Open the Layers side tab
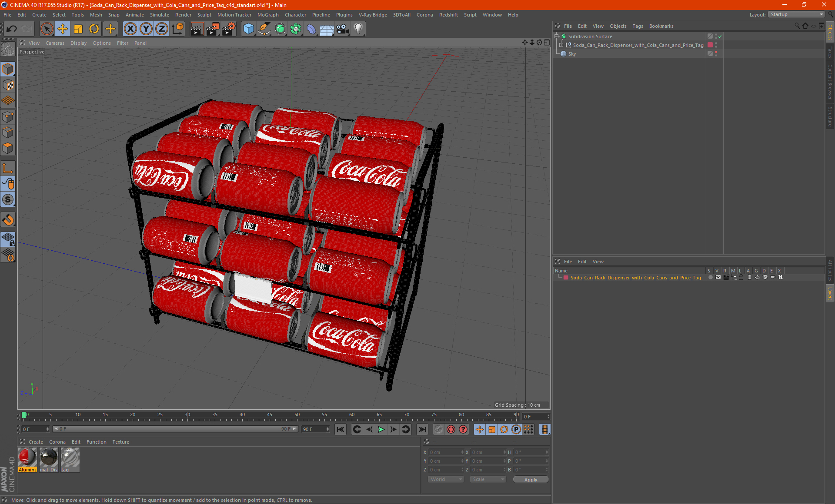The image size is (835, 504). pyautogui.click(x=830, y=293)
